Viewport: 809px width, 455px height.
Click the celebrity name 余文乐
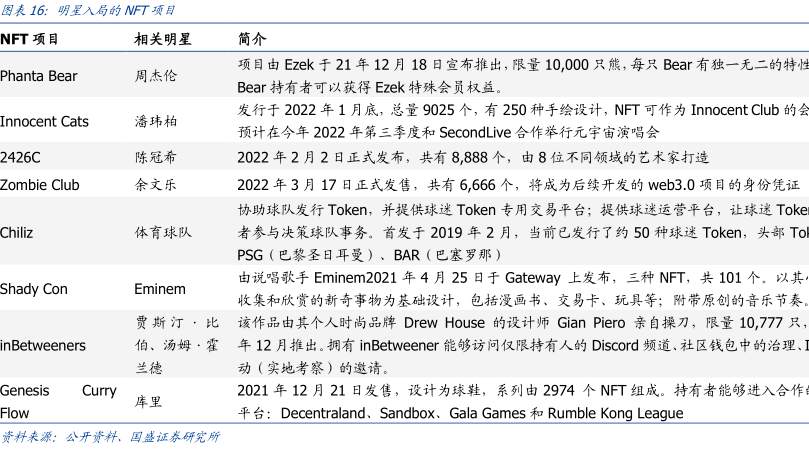pos(155,184)
